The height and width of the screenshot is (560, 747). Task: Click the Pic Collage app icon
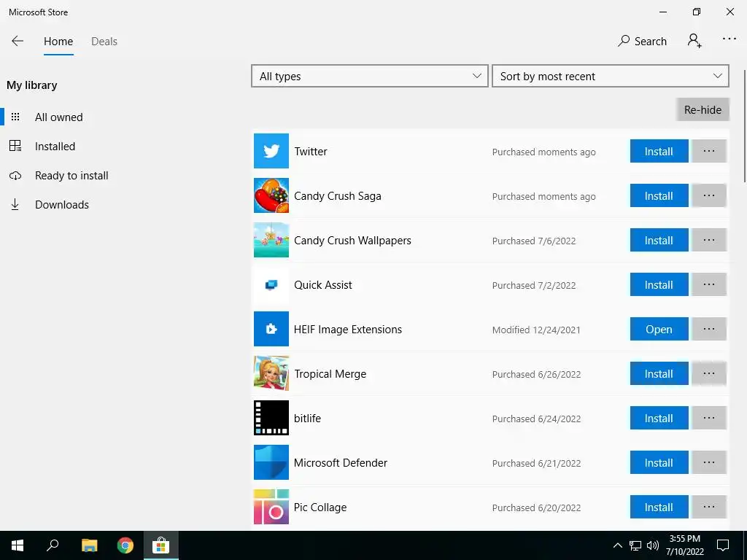271,507
